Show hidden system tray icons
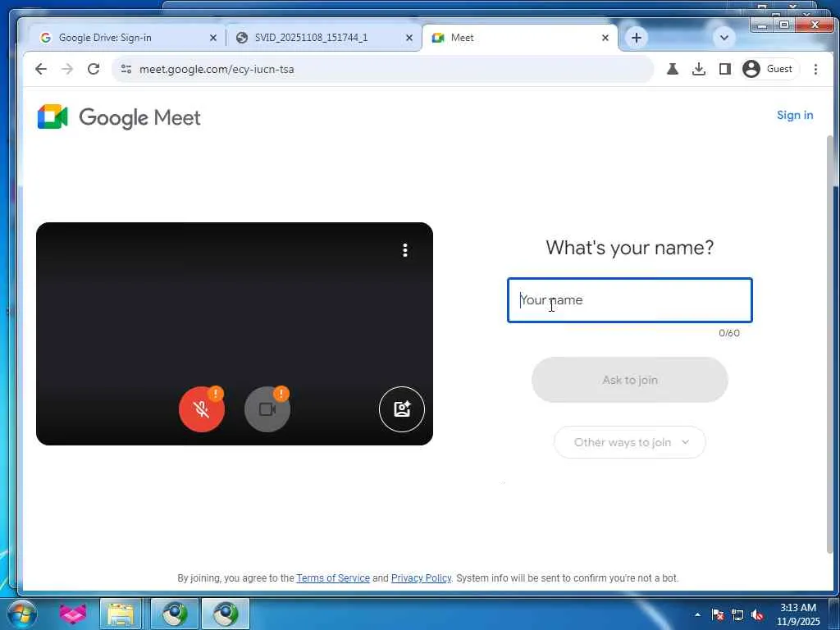 click(x=697, y=614)
